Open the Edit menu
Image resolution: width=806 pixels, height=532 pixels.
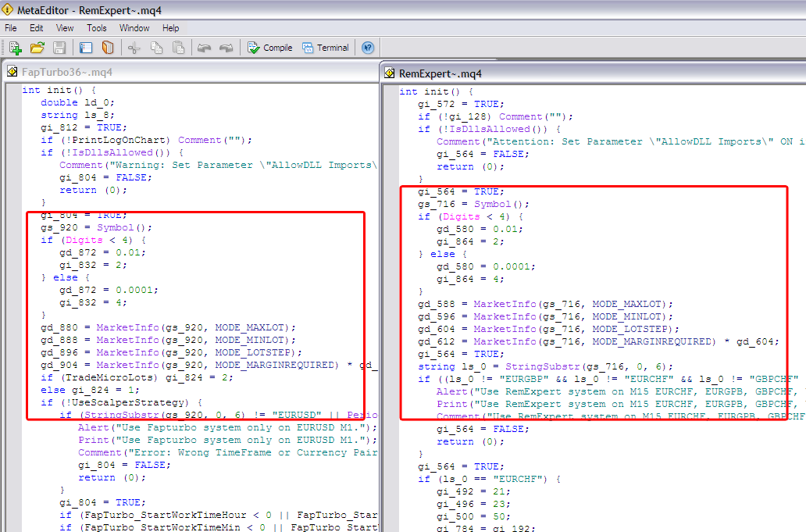click(x=36, y=28)
